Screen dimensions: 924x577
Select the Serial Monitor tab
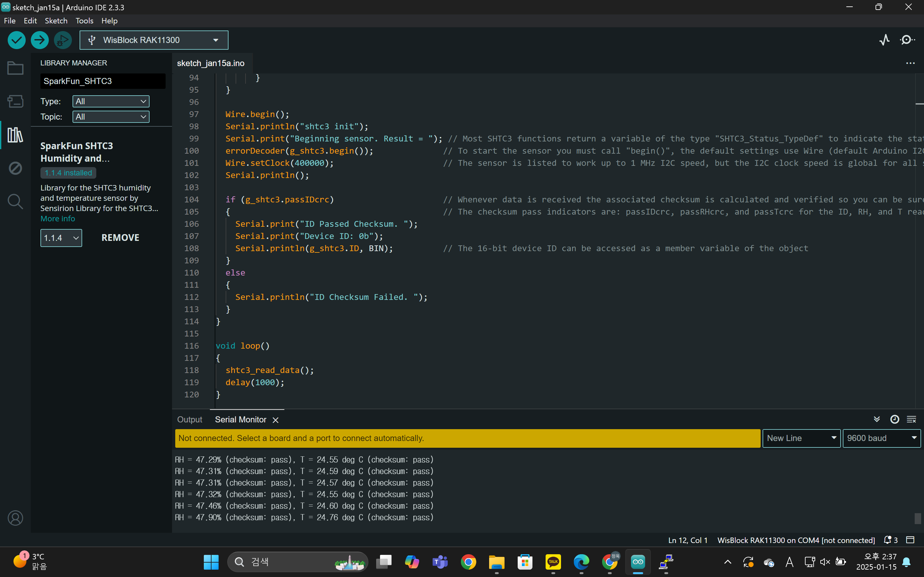[240, 420]
